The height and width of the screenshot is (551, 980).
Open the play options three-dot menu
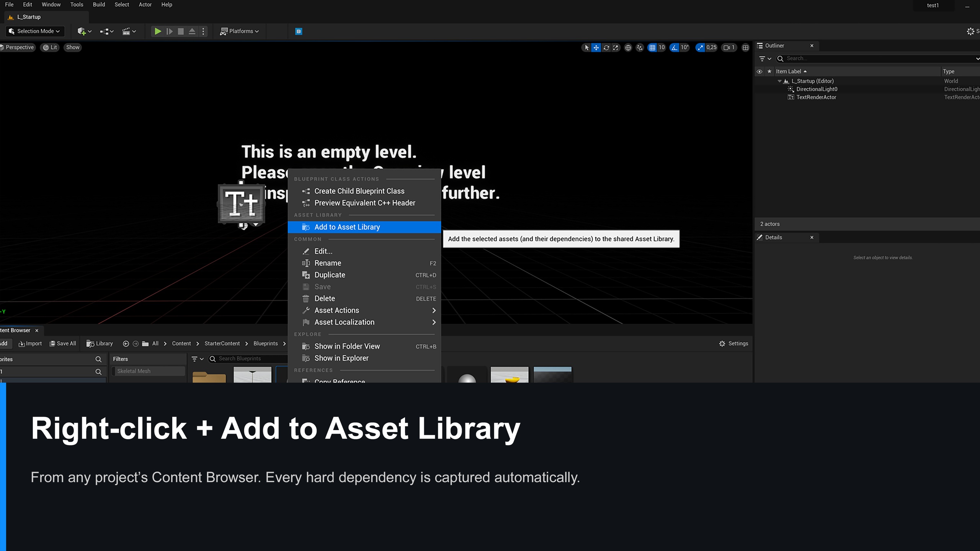pyautogui.click(x=203, y=31)
